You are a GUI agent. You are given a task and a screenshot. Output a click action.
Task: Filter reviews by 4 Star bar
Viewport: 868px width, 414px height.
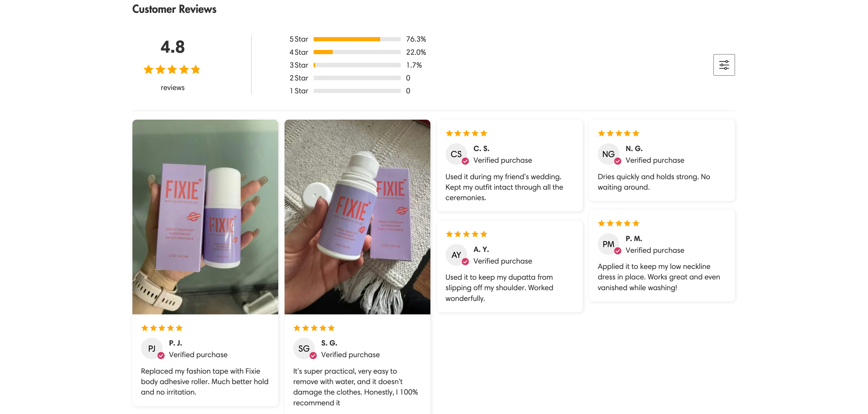(x=357, y=52)
